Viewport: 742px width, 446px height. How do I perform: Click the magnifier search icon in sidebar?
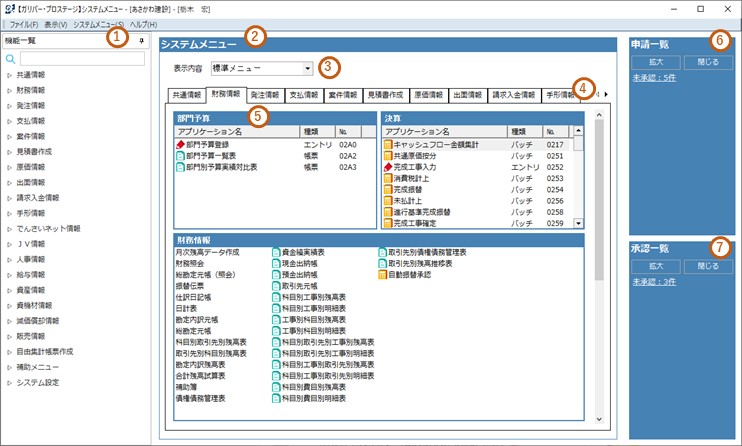[x=11, y=59]
